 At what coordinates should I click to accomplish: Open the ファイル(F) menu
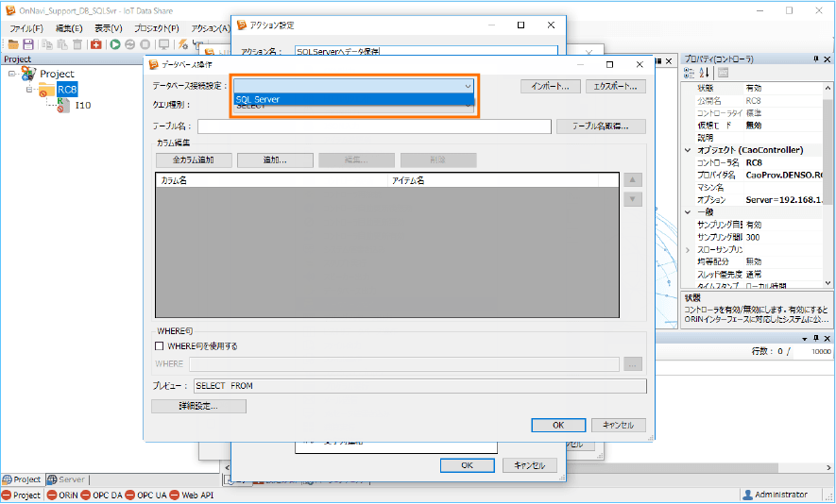point(26,28)
